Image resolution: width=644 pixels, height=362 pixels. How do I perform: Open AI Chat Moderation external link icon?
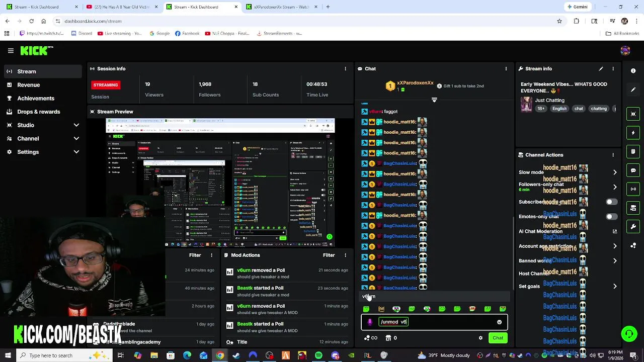point(615,231)
